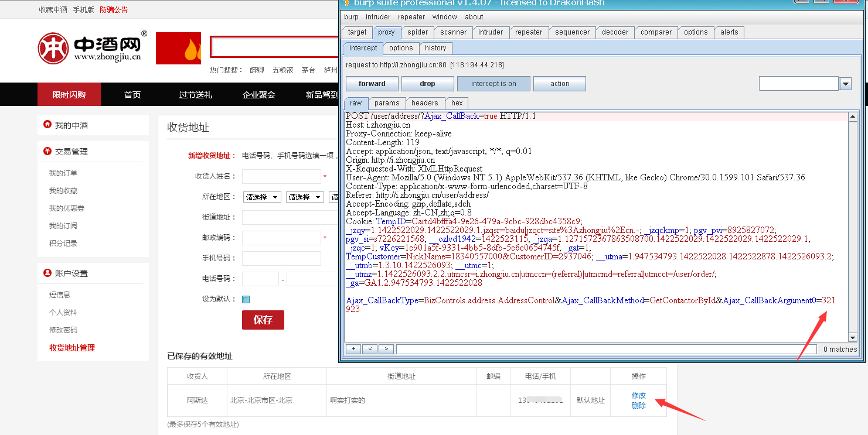Click the forward button
The image size is (868, 435).
[x=372, y=84]
